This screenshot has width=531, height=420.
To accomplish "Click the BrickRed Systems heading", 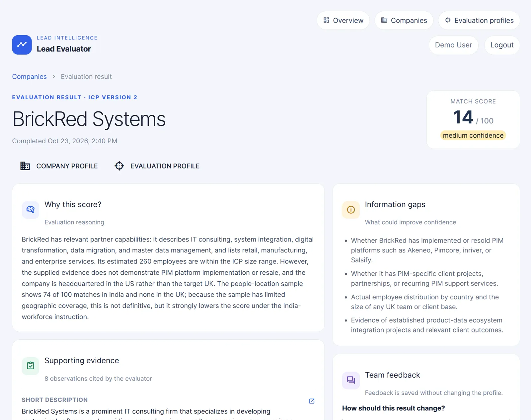I will [x=89, y=119].
